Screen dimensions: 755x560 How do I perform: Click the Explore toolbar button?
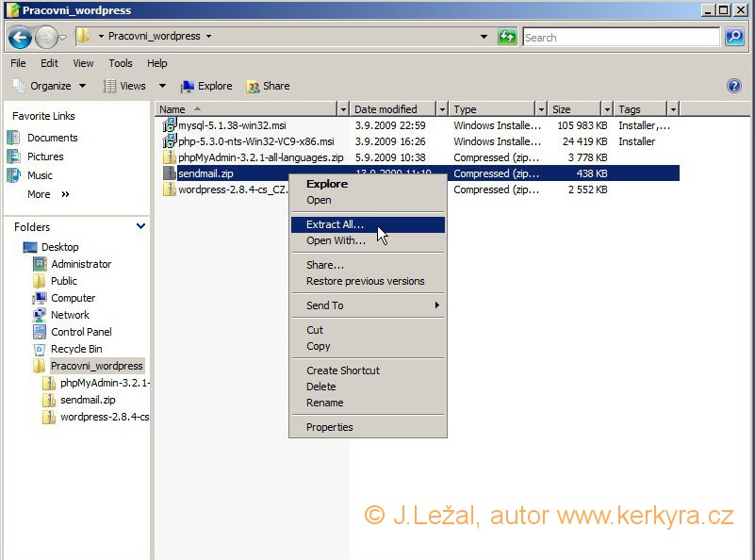click(205, 86)
